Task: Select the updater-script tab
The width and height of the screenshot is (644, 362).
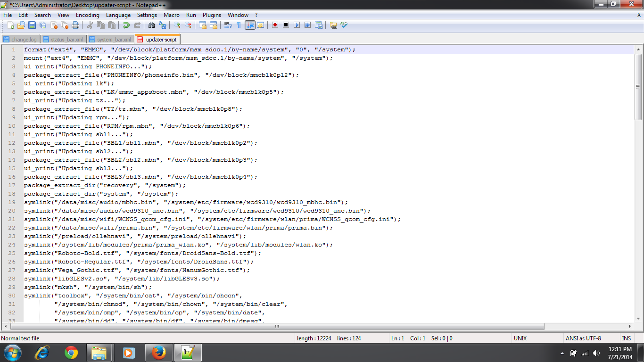Action: click(157, 39)
